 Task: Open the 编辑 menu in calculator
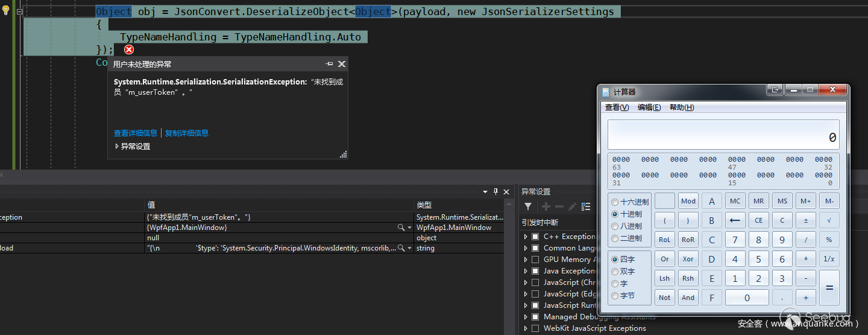click(649, 107)
